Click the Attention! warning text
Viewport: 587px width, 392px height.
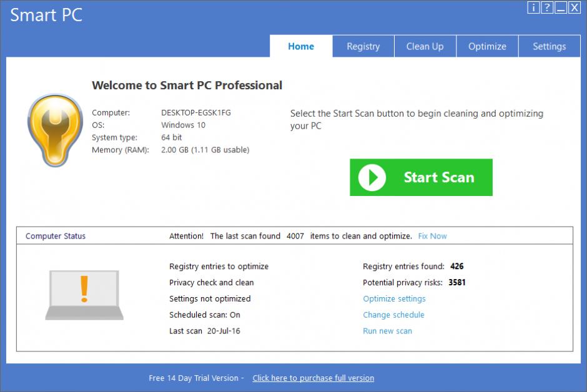tap(186, 236)
